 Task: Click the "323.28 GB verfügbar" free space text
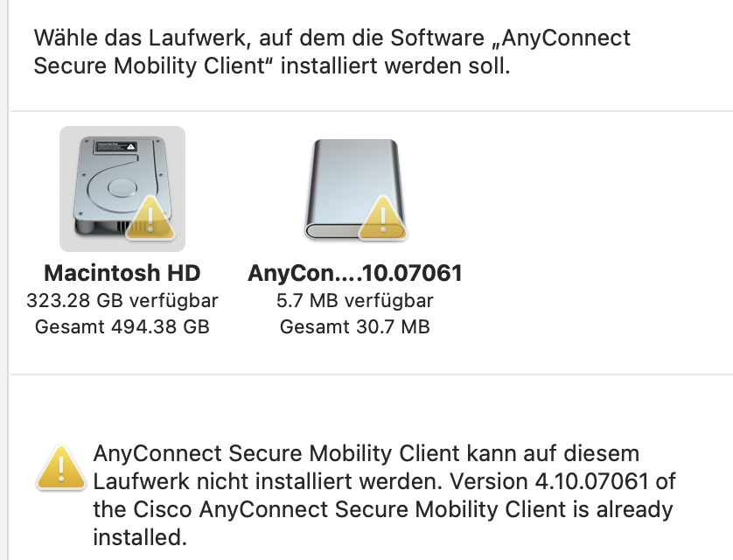[122, 301]
